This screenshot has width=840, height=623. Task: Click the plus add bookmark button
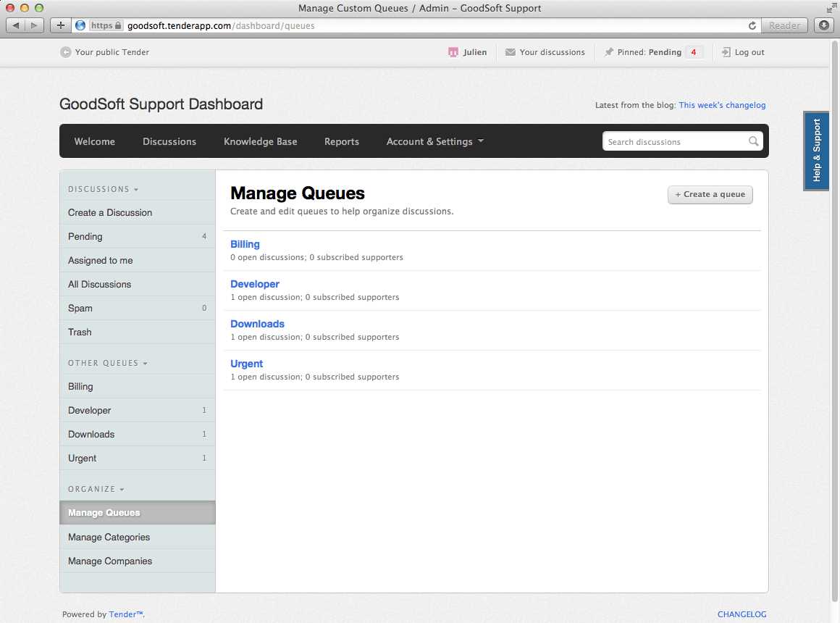click(61, 25)
